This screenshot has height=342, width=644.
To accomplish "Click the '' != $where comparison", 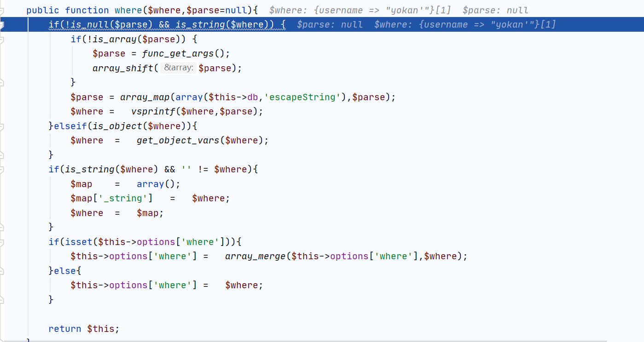I will click(x=215, y=169).
